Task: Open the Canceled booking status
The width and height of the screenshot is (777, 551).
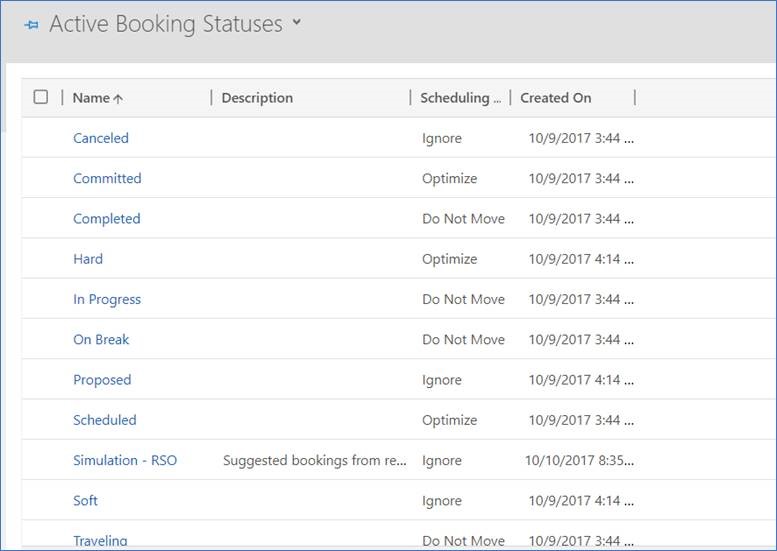Action: 101,138
